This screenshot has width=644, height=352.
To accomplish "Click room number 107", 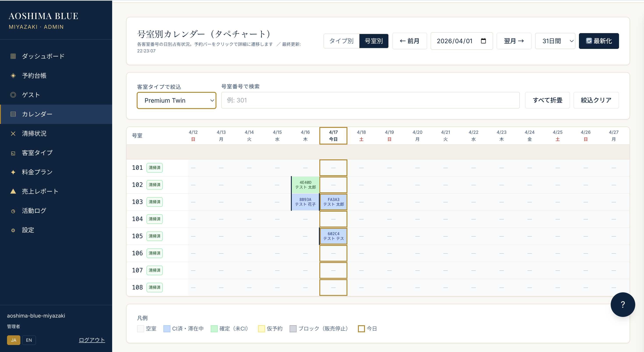I will pyautogui.click(x=137, y=270).
